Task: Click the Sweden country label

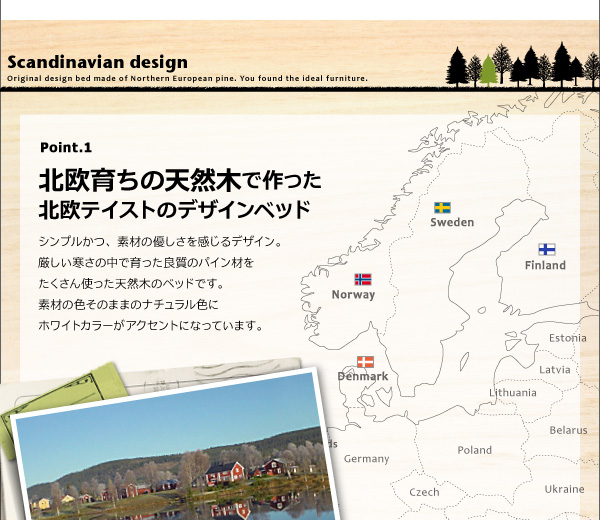Action: pyautogui.click(x=452, y=223)
